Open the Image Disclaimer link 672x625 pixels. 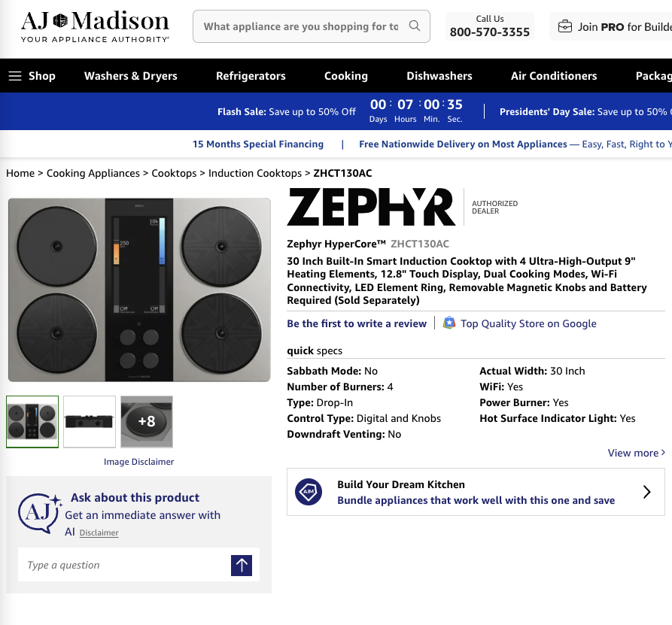pyautogui.click(x=139, y=462)
